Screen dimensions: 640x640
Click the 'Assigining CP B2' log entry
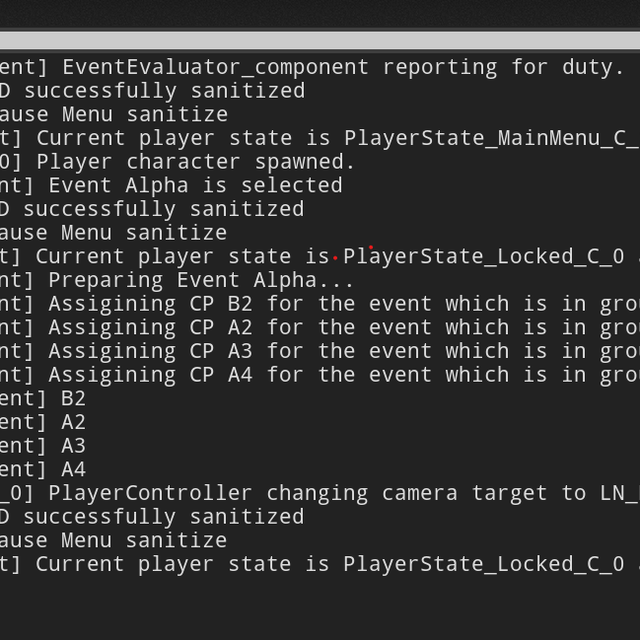point(320,304)
